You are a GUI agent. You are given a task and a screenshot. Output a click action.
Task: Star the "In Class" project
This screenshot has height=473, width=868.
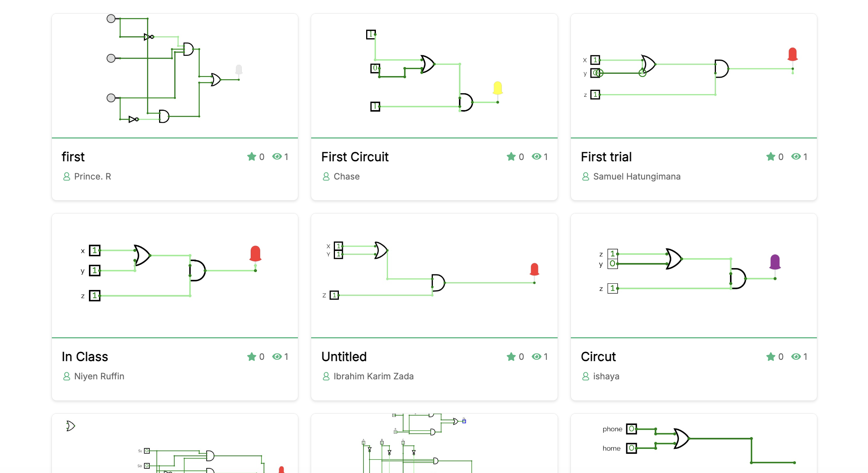click(x=252, y=356)
